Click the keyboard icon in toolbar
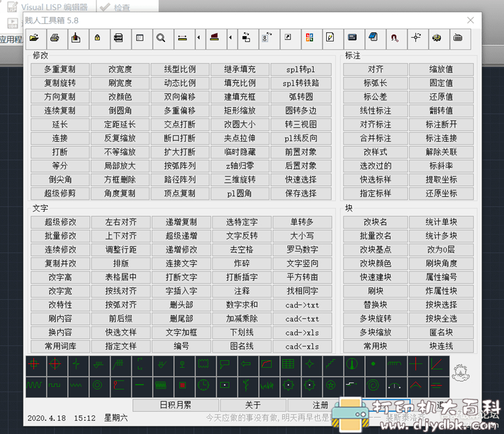The width and height of the screenshot is (504, 434). tap(460, 38)
